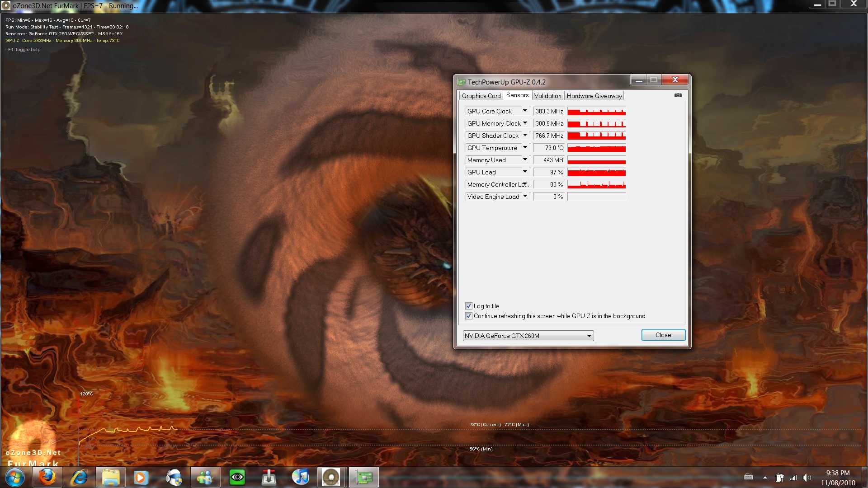Open iTunes from the taskbar
868x488 pixels.
click(x=300, y=477)
